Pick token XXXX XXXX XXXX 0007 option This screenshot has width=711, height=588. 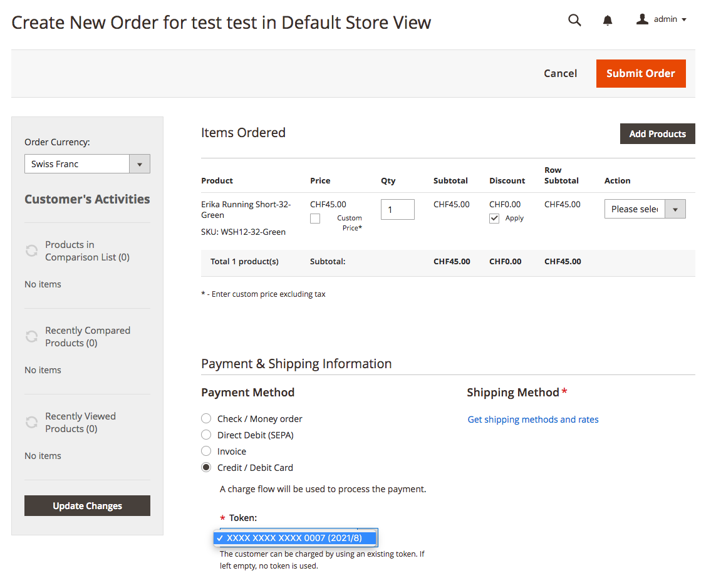(x=294, y=538)
